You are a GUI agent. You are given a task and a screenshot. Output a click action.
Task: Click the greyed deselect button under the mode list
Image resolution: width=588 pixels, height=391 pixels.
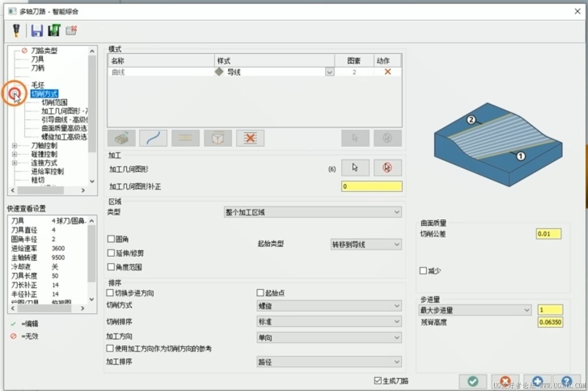pos(388,138)
